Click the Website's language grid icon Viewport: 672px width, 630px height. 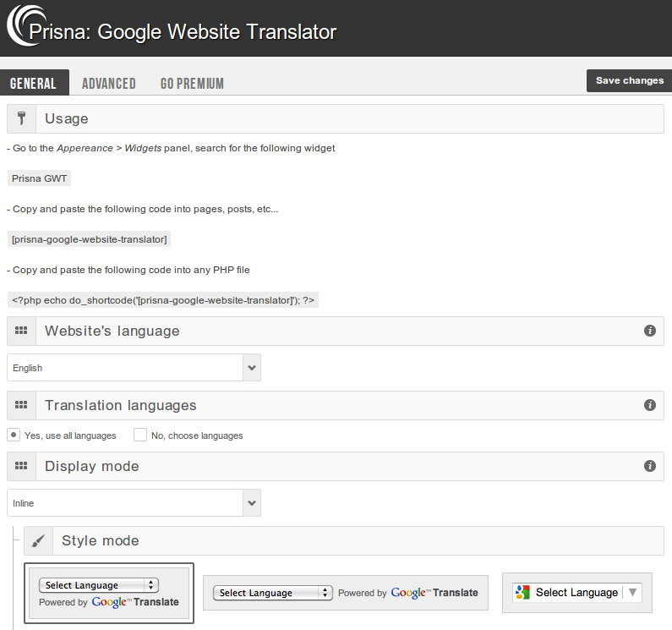[22, 331]
